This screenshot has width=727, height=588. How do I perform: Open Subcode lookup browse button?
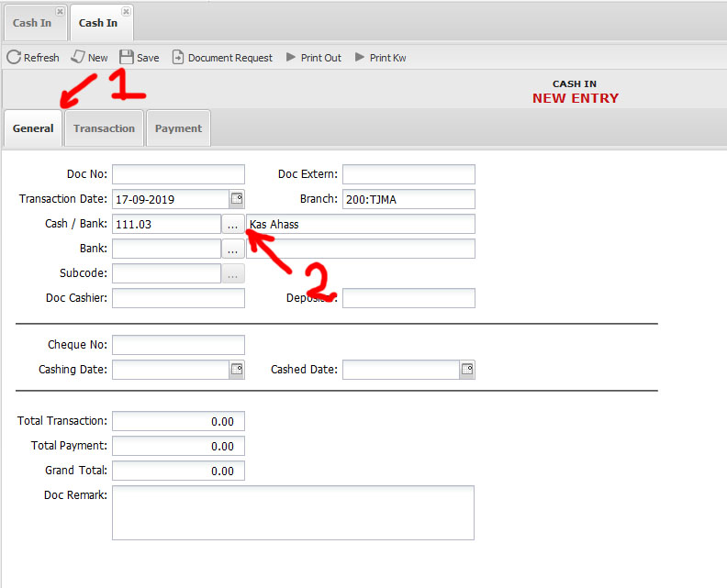click(233, 273)
